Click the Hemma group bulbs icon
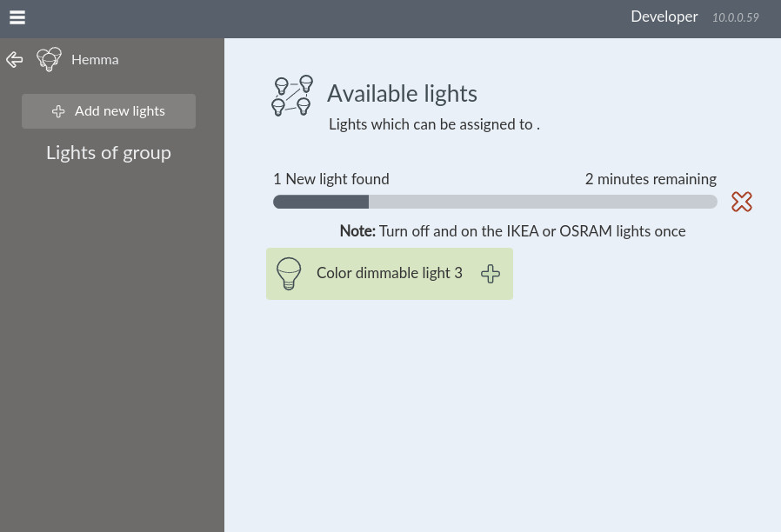Viewport: 781px width, 532px height. click(49, 59)
